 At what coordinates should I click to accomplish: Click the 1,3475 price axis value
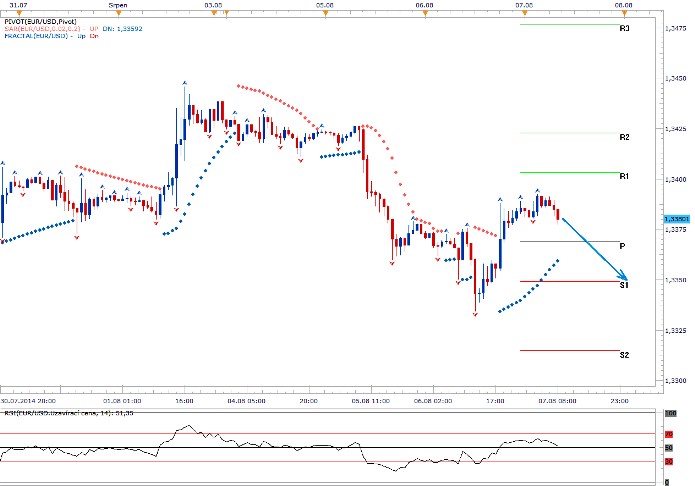pyautogui.click(x=676, y=28)
